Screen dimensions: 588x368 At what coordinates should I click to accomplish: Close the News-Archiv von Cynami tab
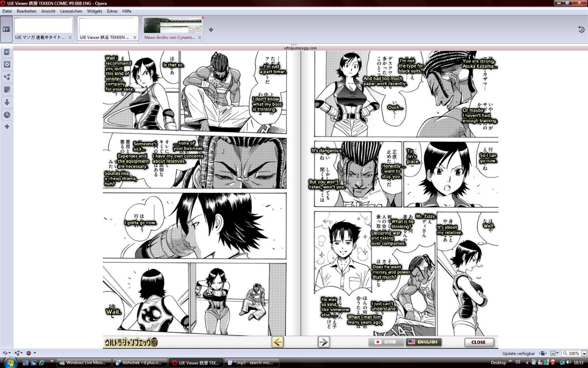click(x=200, y=38)
